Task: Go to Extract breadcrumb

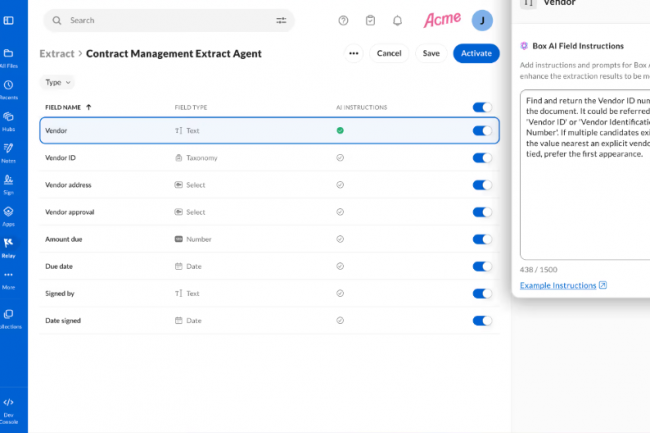Action: [x=56, y=53]
